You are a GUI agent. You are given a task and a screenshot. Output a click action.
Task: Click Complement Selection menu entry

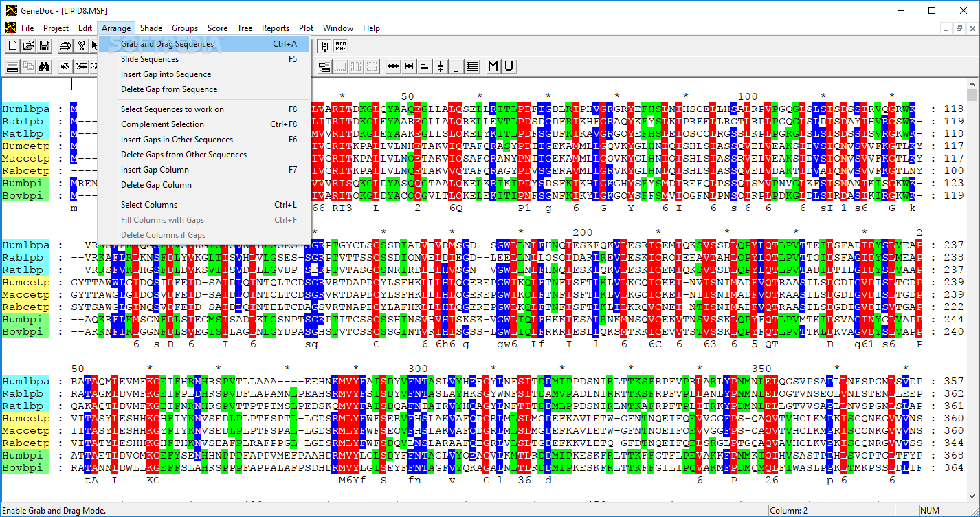coord(205,124)
